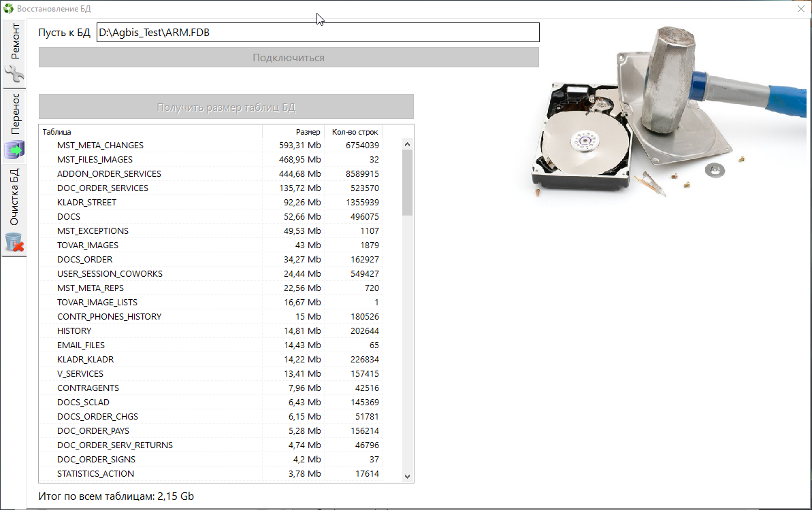
Task: Select the KLADR_STREET row
Action: pyautogui.click(x=210, y=202)
